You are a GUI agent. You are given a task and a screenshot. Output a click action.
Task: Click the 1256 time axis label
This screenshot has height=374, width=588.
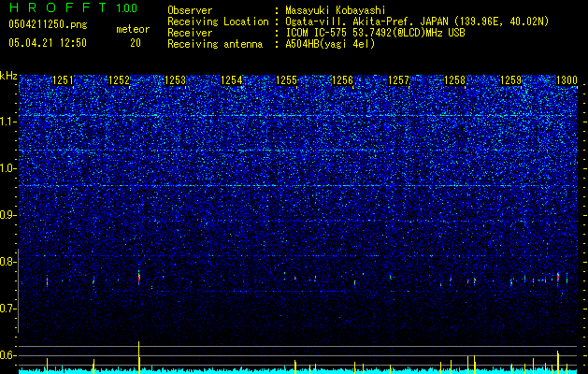[x=343, y=80]
